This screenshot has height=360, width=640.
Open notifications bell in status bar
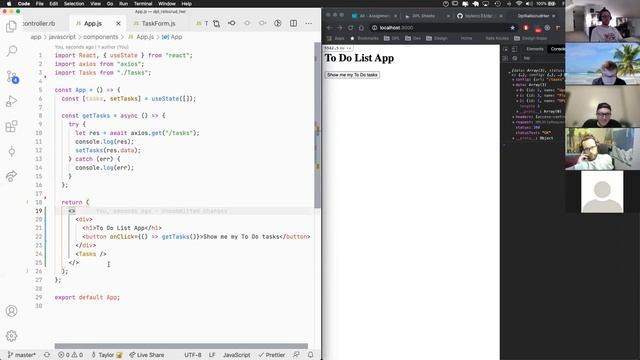point(311,355)
